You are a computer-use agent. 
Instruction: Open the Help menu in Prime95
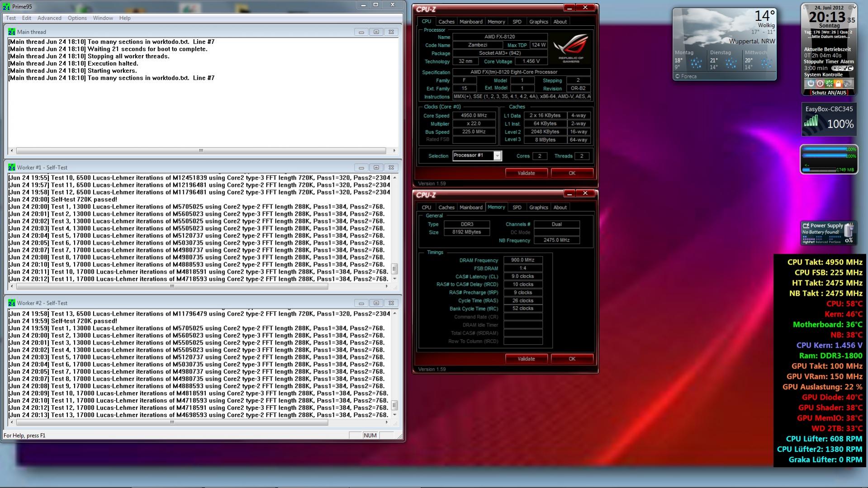[x=125, y=18]
